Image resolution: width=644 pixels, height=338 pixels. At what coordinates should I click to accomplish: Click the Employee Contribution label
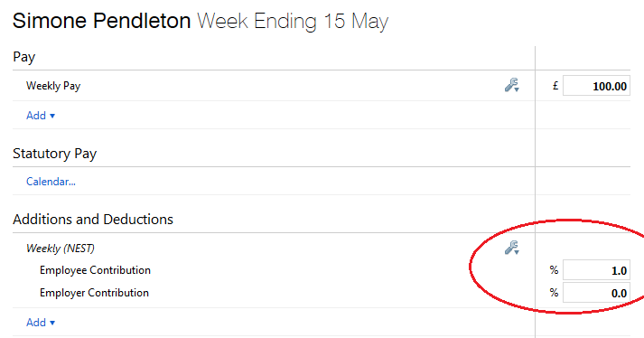[x=95, y=270]
